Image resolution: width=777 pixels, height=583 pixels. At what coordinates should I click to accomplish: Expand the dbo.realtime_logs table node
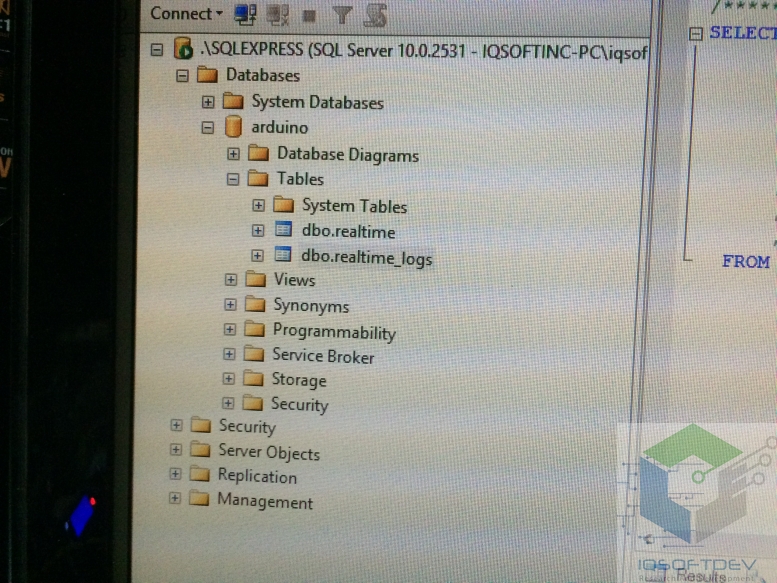257,256
